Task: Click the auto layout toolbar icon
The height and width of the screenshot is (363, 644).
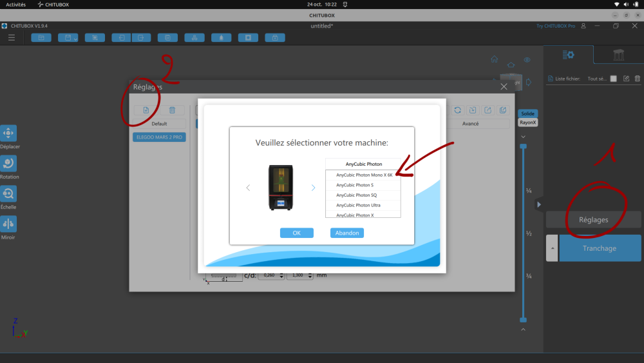Action: click(x=194, y=38)
